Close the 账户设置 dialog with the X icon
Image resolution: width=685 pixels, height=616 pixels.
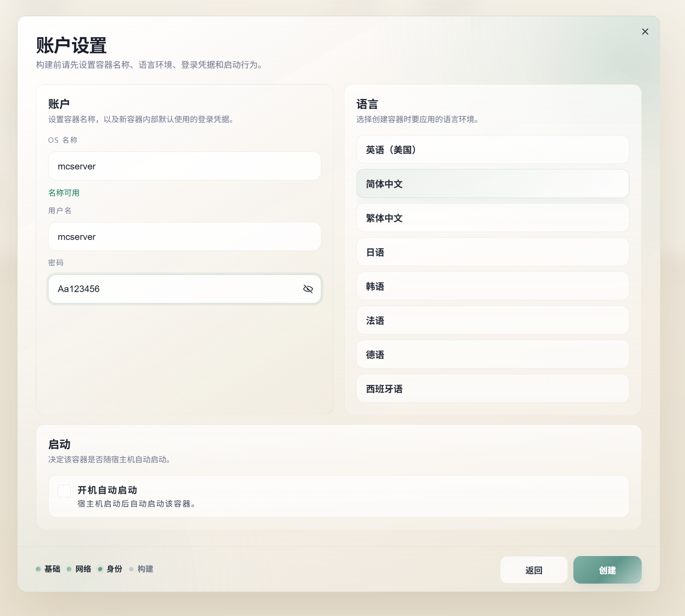pos(645,32)
